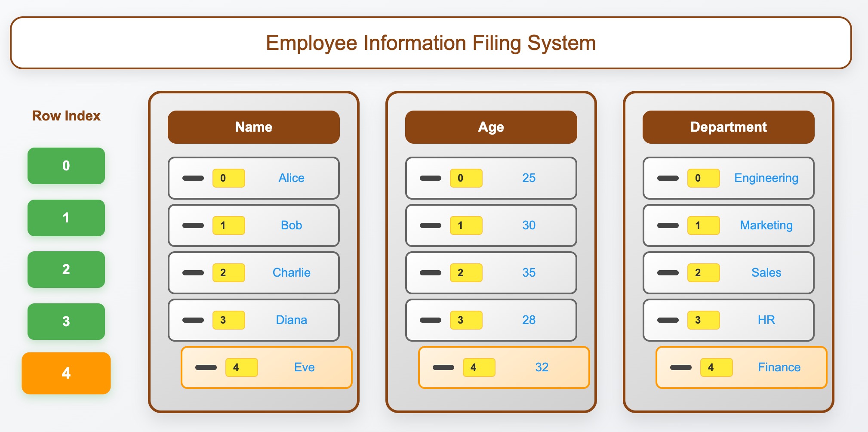Click the green row index 2 button
Image resolution: width=868 pixels, height=432 pixels.
(x=66, y=269)
